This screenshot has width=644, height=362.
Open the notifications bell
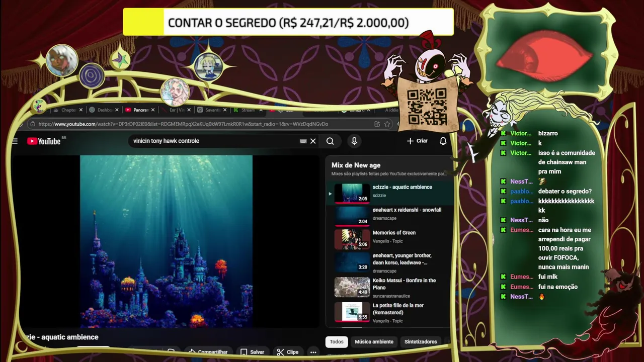(x=443, y=141)
